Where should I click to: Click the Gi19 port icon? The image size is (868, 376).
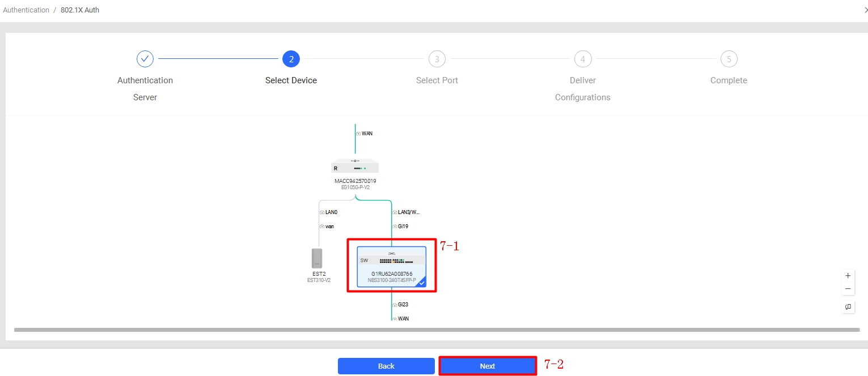[x=395, y=227]
